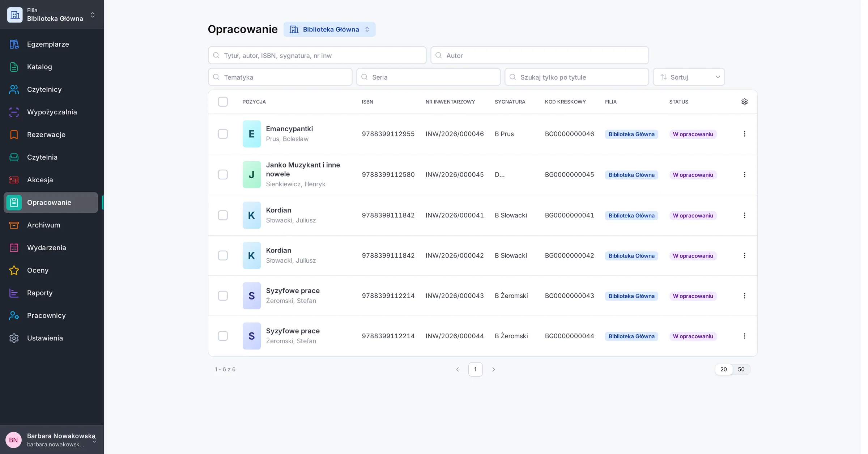Image resolution: width=868 pixels, height=454 pixels.
Task: Set page size to 50
Action: (x=741, y=369)
